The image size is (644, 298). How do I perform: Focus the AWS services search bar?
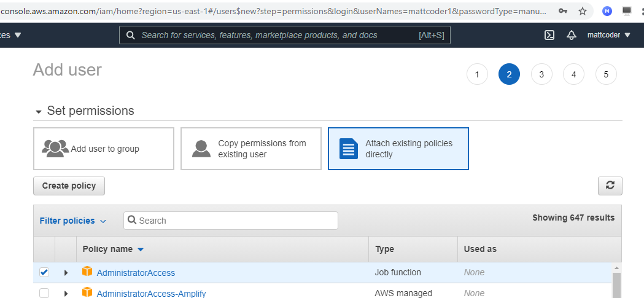tap(285, 36)
